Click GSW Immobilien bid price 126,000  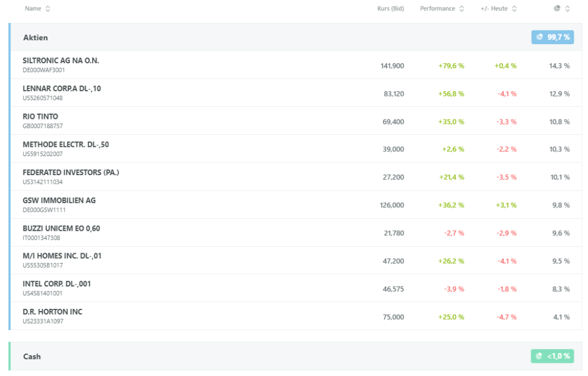392,206
